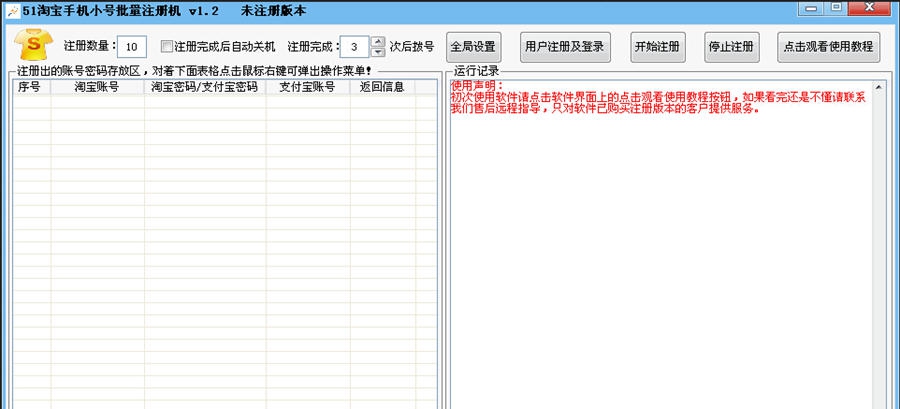Click the 注册数量 label

pos(89,46)
